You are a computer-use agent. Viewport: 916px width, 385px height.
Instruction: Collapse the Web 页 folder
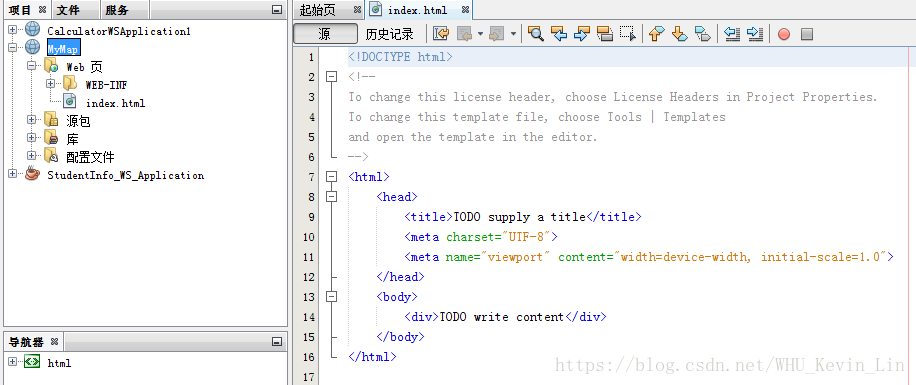31,65
